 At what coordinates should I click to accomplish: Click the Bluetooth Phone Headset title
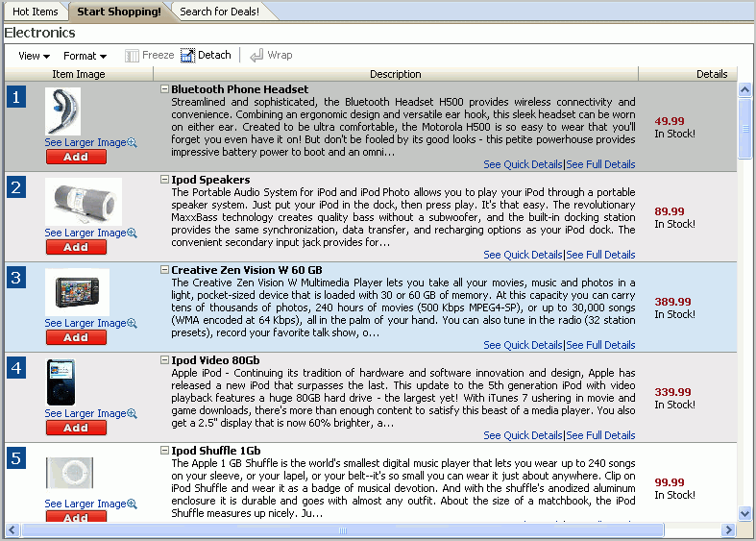[239, 89]
